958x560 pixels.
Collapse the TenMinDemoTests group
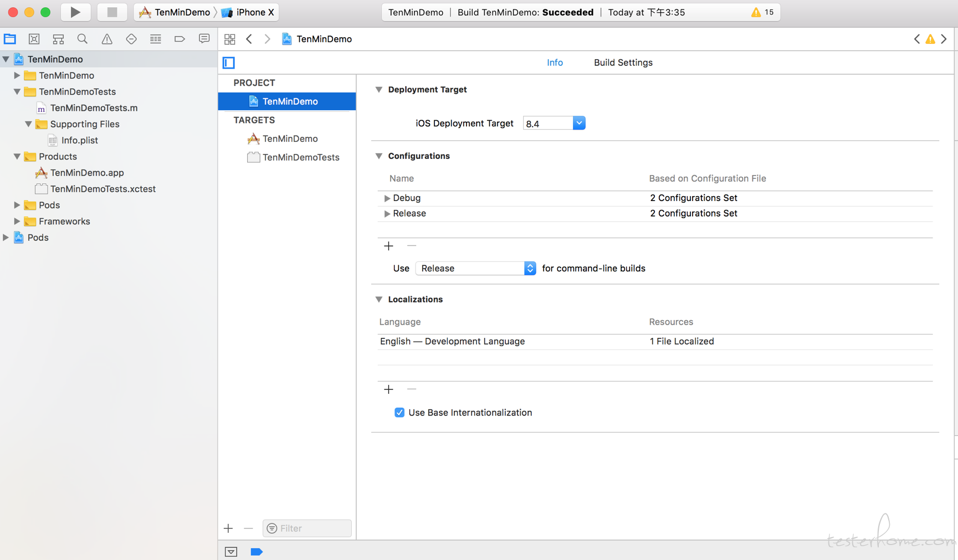click(x=17, y=91)
